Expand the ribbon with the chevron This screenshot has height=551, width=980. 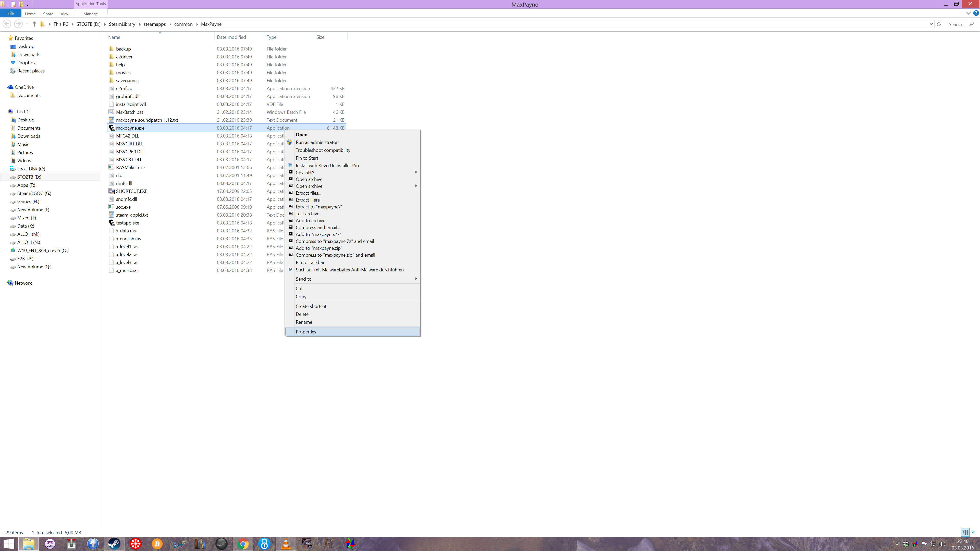coord(968,13)
